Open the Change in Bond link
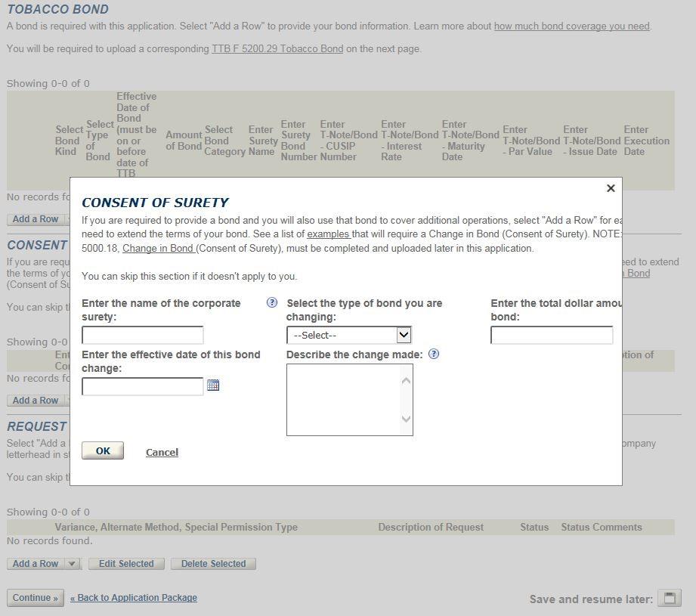The image size is (696, 616). point(158,249)
